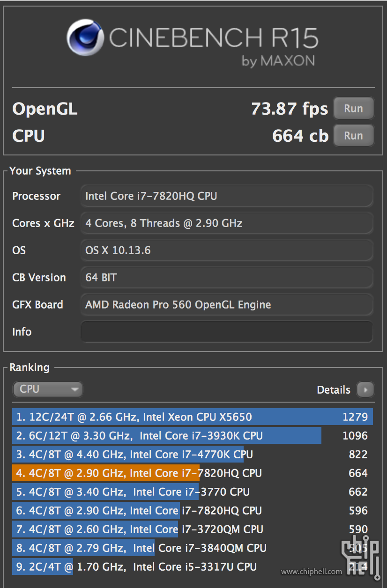
Task: Click the arrow icon on the Details button
Action: [x=365, y=390]
